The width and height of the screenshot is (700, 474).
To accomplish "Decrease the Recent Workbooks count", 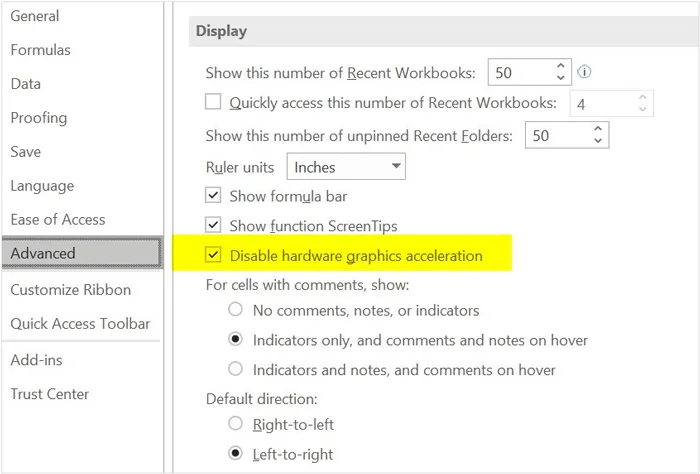I will [x=561, y=78].
